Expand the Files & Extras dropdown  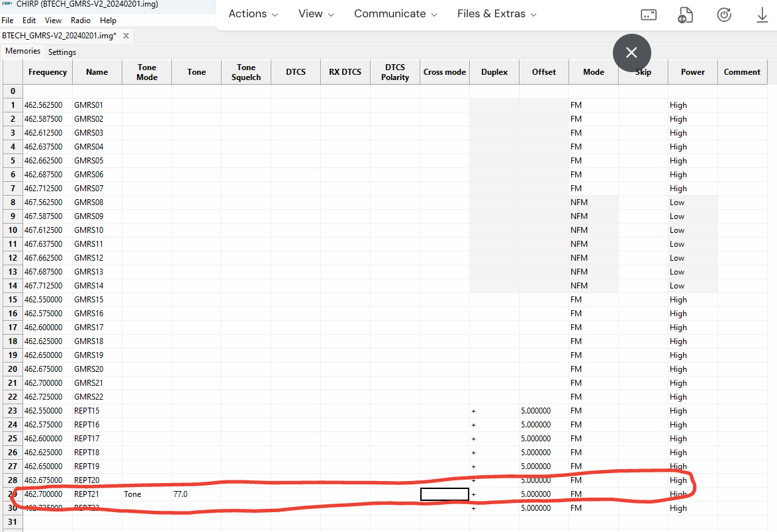[496, 14]
